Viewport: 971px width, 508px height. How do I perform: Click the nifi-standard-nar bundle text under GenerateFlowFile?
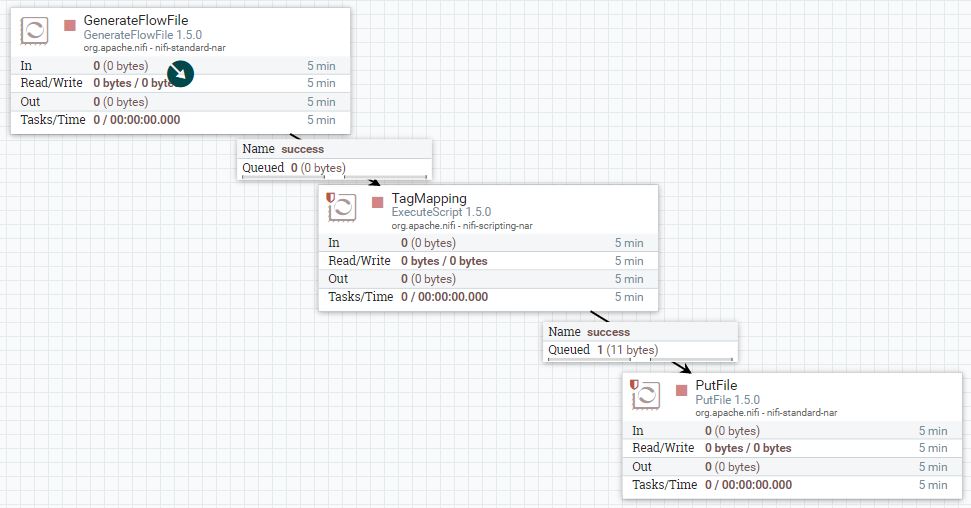coord(154,47)
